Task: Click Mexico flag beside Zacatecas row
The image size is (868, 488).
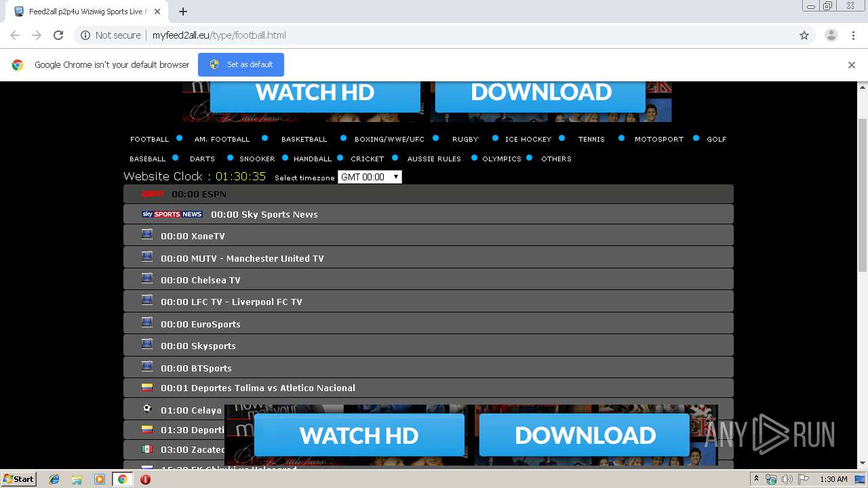Action: pos(147,449)
